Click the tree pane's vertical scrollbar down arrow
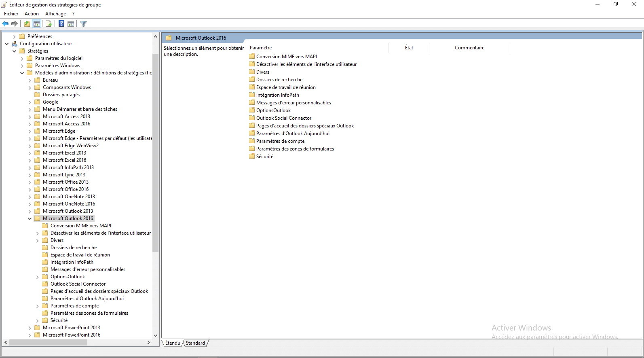Screen dimensions: 644x358 [x=155, y=335]
